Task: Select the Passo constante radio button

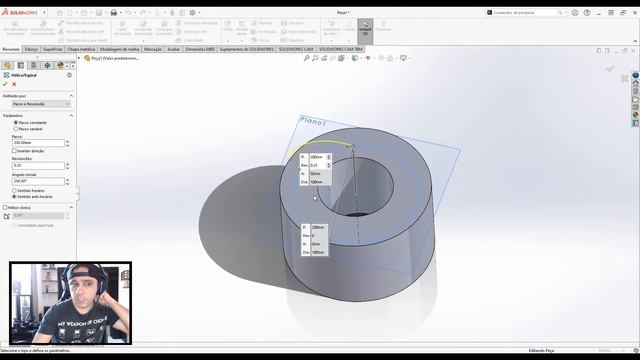Action: point(16,122)
